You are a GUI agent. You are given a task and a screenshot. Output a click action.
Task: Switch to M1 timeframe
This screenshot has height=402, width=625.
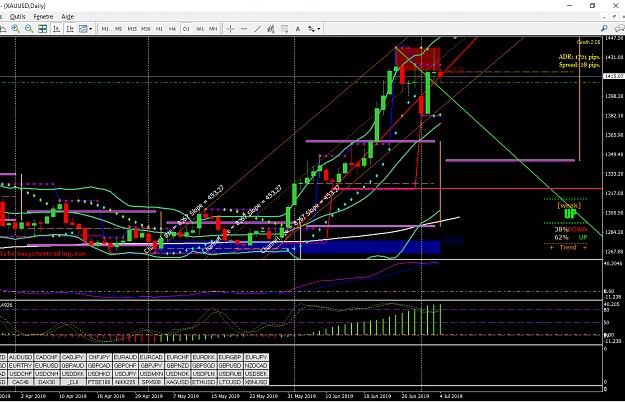[x=105, y=29]
